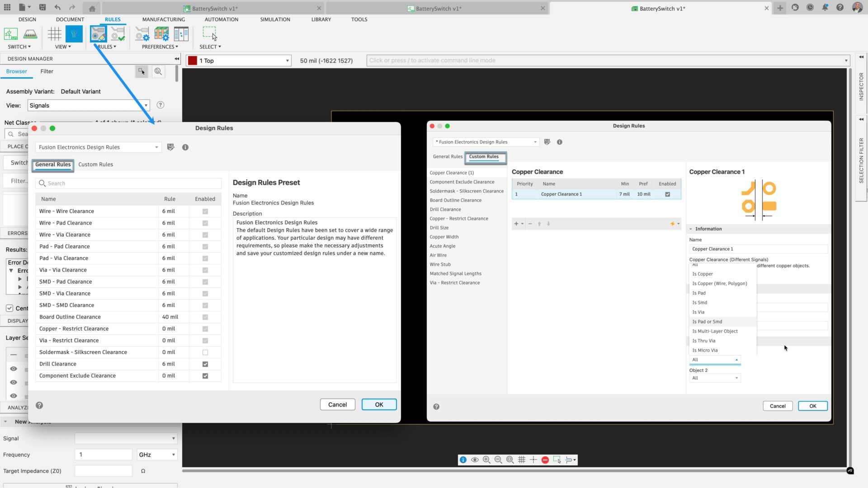This screenshot has height=488, width=868.
Task: Disable Component Exclude Clearance checkbox
Action: pos(205,376)
